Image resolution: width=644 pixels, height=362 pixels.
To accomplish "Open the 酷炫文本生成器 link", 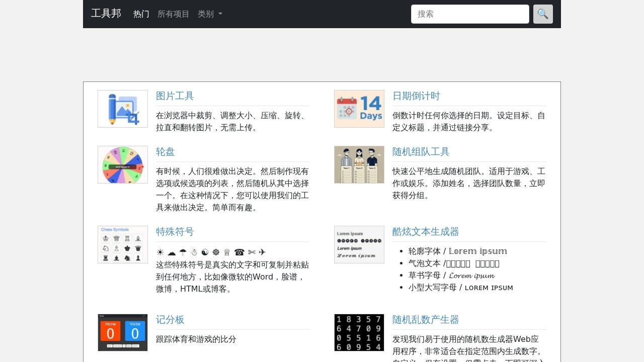I will coord(426,232).
